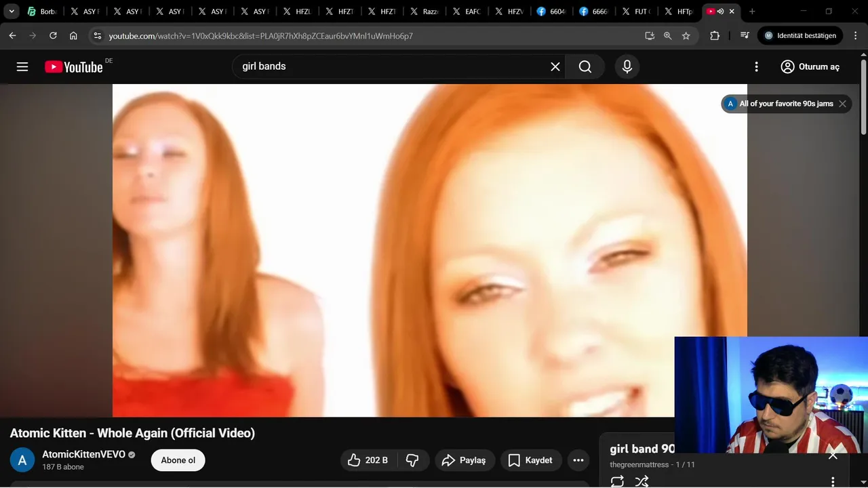Image resolution: width=868 pixels, height=488 pixels.
Task: Open the 'girl band 90' playlist title
Action: pyautogui.click(x=642, y=449)
